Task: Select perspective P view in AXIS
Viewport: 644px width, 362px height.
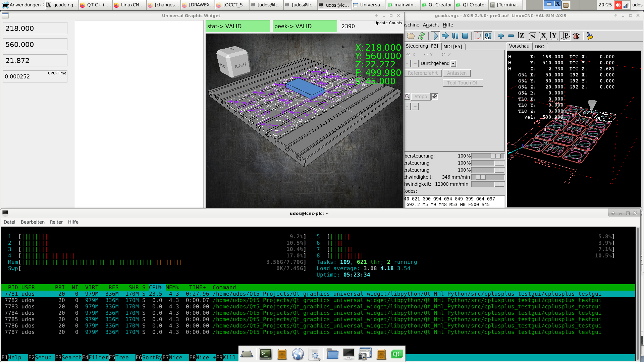Action: [x=565, y=36]
